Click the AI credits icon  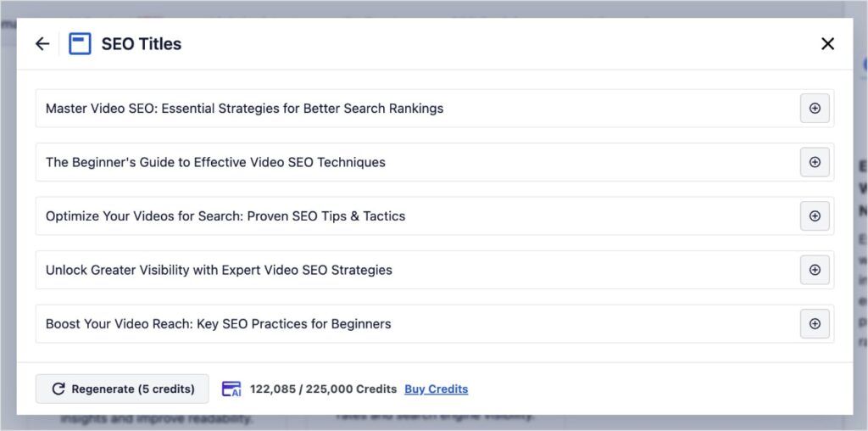coord(231,389)
